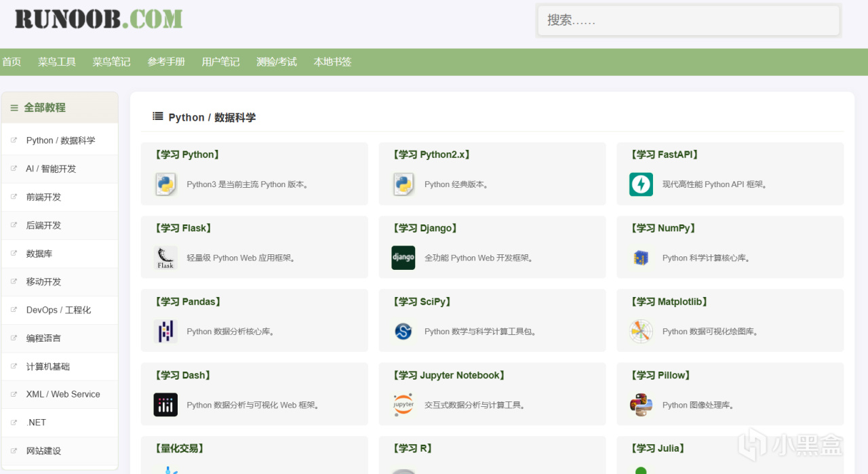
Task: Click the Pillow library icon
Action: click(641, 405)
